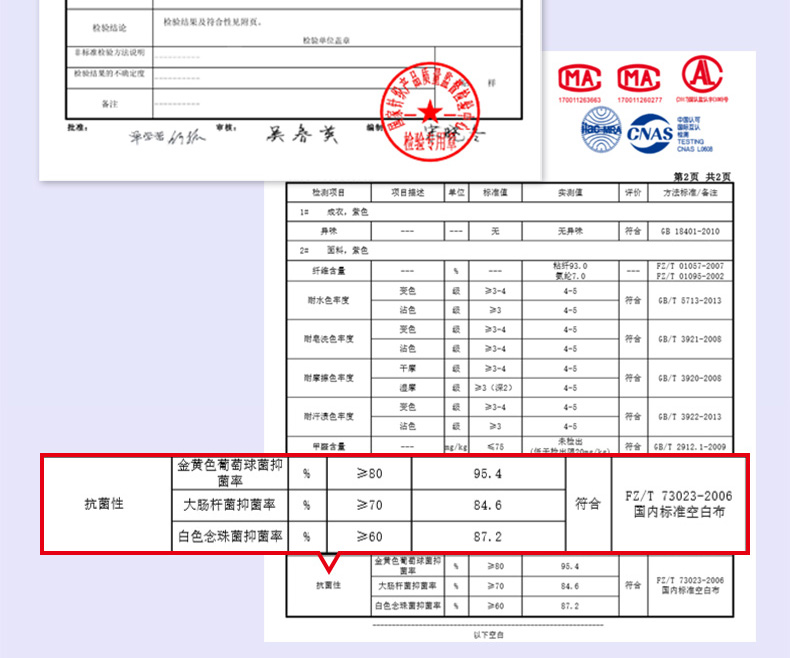790x658 pixels.
Task: Click the '评价' column header
Action: click(633, 192)
